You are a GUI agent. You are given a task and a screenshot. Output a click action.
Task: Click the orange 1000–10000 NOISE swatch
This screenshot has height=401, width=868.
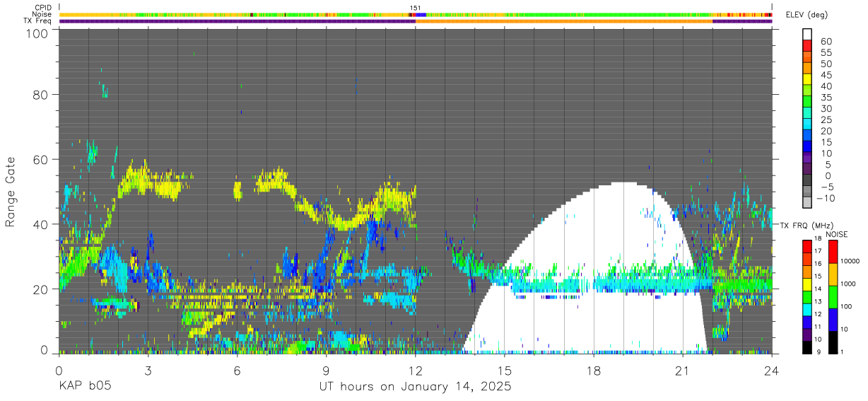(x=833, y=274)
